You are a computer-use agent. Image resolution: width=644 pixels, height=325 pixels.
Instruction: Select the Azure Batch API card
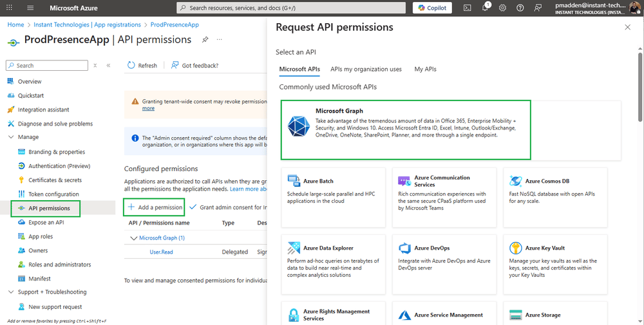[x=334, y=198]
